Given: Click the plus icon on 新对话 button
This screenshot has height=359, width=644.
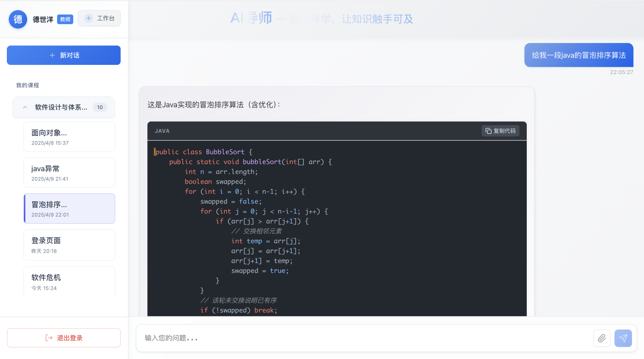Looking at the screenshot, I should (52, 55).
